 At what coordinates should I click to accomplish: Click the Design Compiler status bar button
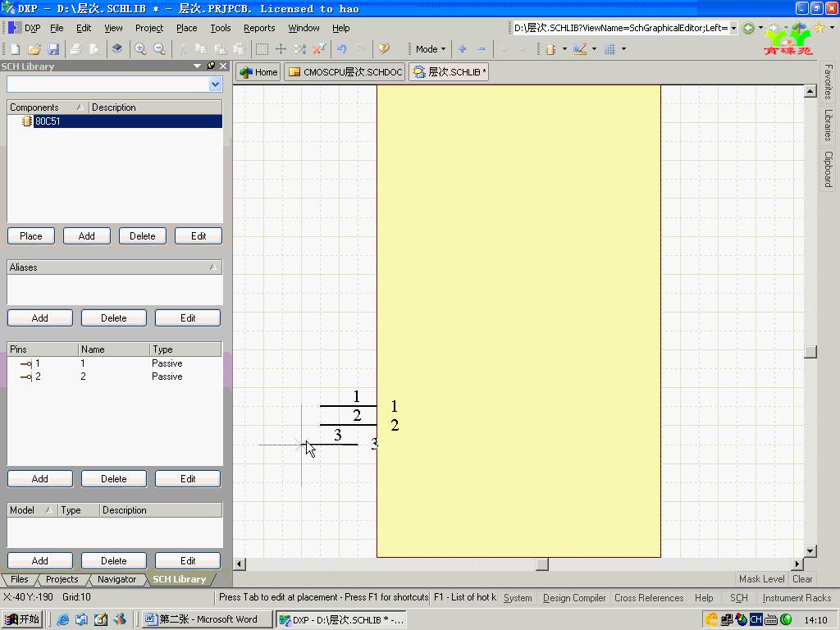pos(573,598)
